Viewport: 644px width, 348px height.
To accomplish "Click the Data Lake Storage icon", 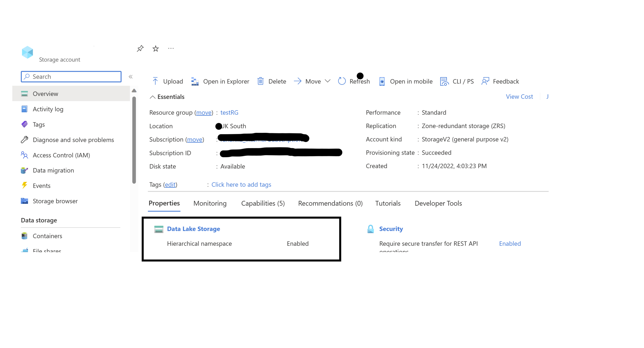I will (x=159, y=229).
